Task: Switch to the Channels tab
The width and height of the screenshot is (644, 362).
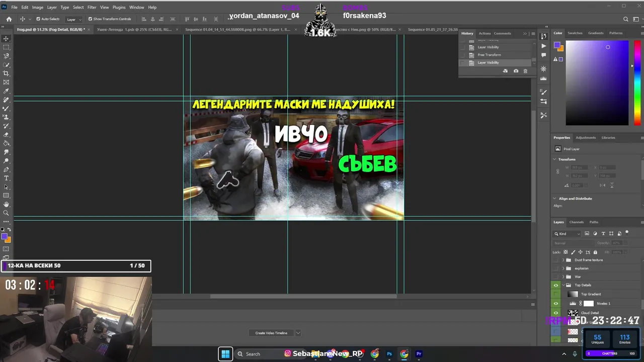Action: [577, 222]
